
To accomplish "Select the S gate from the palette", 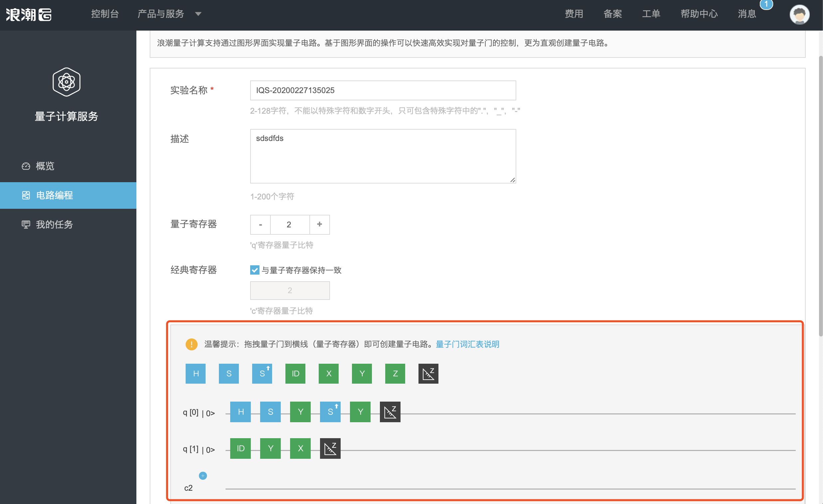I will 229,373.
